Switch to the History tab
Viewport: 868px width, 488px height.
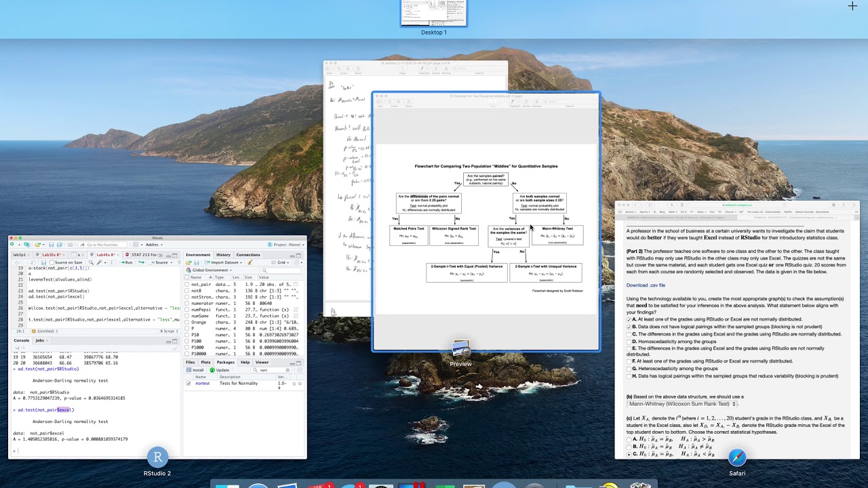pos(223,255)
